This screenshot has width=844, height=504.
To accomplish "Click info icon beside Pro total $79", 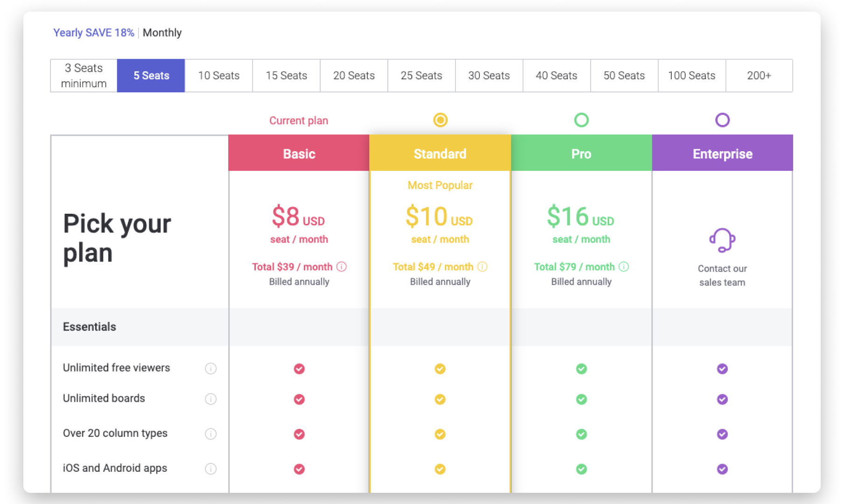I will coord(624,266).
